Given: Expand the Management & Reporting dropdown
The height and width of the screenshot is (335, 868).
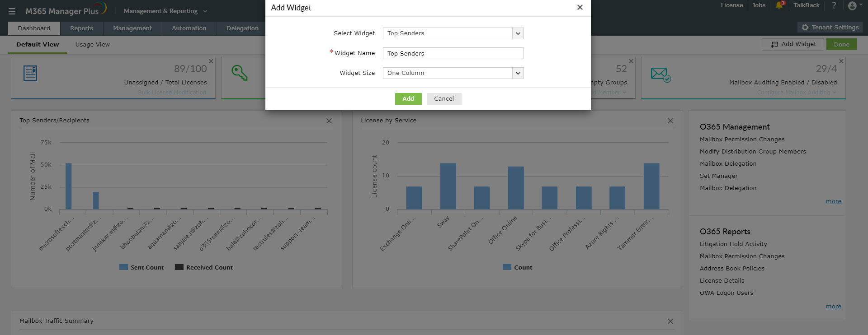Looking at the screenshot, I should 165,11.
